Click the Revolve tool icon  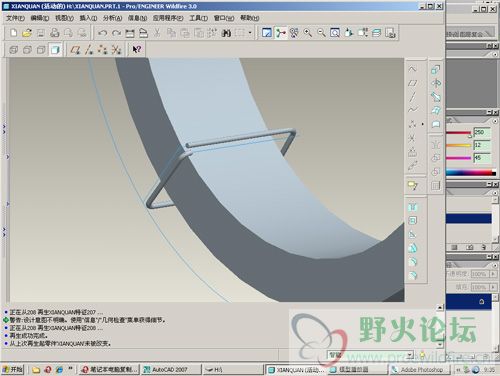coord(436,83)
